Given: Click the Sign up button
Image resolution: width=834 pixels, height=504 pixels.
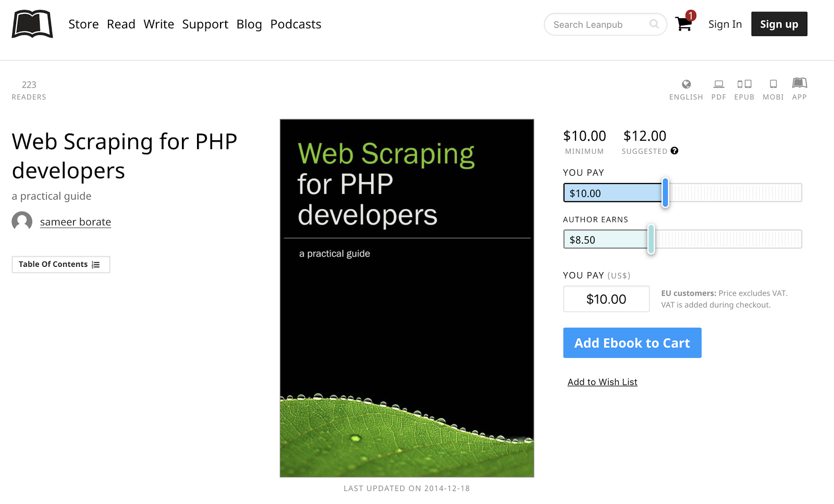Looking at the screenshot, I should tap(779, 24).
